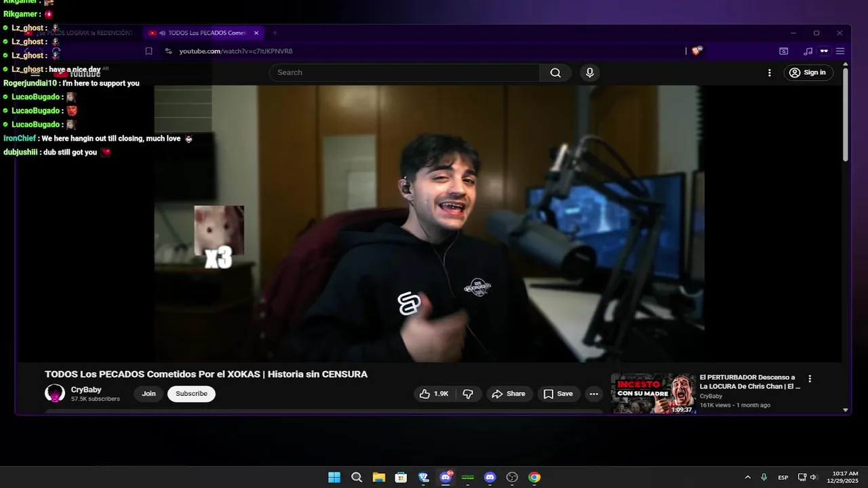
Task: Subscribe to the CryBaby channel
Action: click(191, 394)
